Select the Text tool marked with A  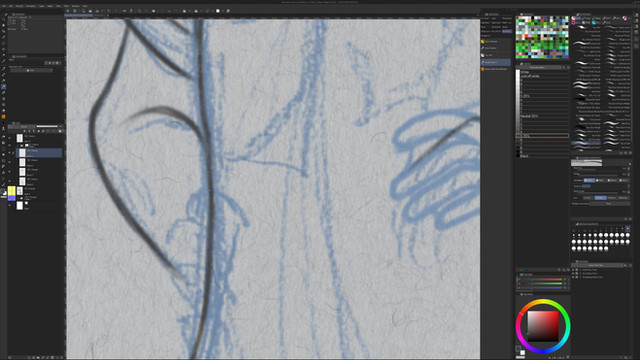click(4, 173)
